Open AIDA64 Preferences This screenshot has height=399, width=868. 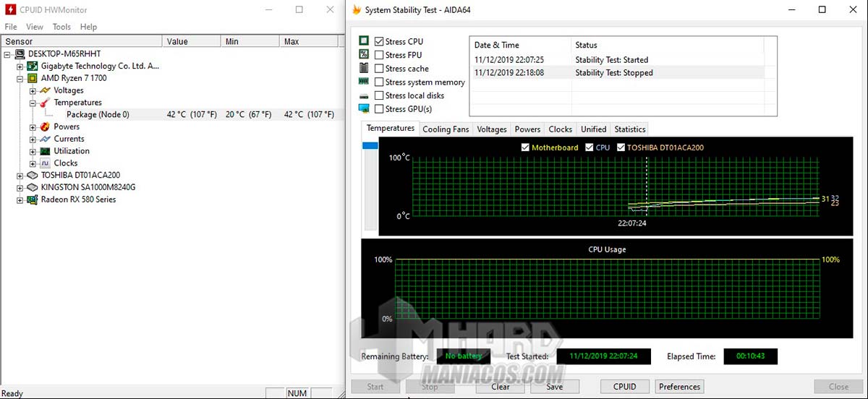tap(680, 387)
